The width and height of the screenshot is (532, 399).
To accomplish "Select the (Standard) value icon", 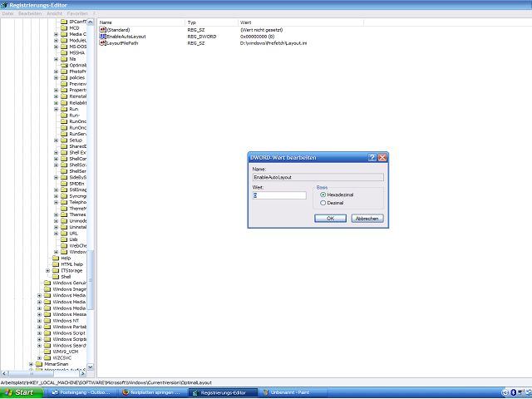I will pyautogui.click(x=103, y=30).
